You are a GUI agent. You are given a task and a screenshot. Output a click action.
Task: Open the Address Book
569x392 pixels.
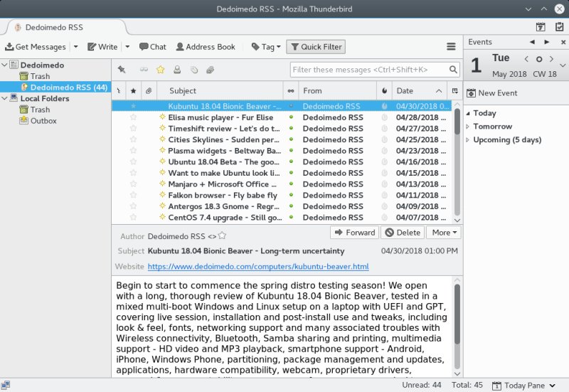[205, 47]
